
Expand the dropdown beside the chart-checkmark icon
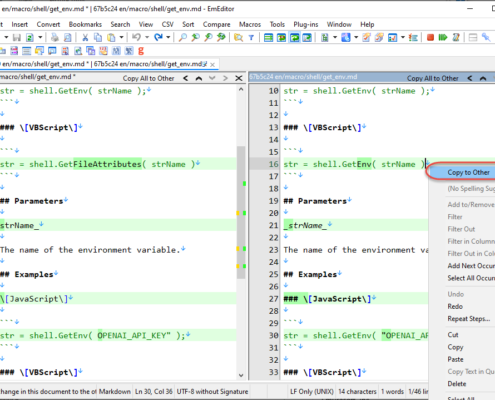[403, 37]
